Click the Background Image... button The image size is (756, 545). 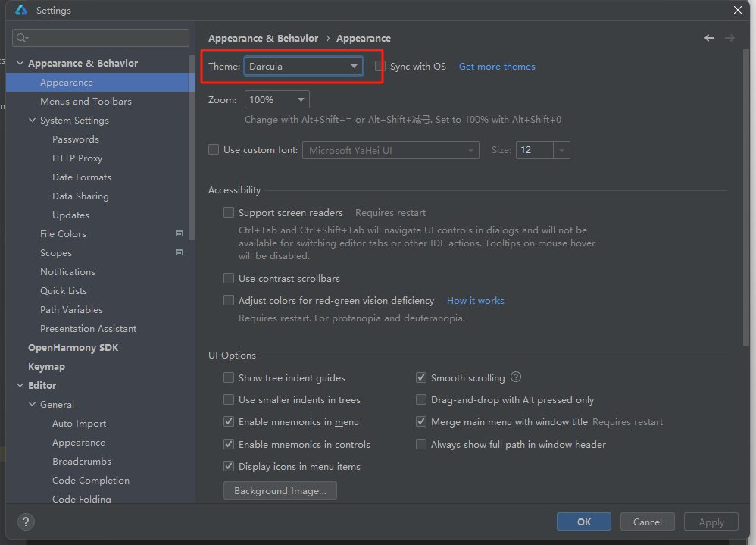280,491
